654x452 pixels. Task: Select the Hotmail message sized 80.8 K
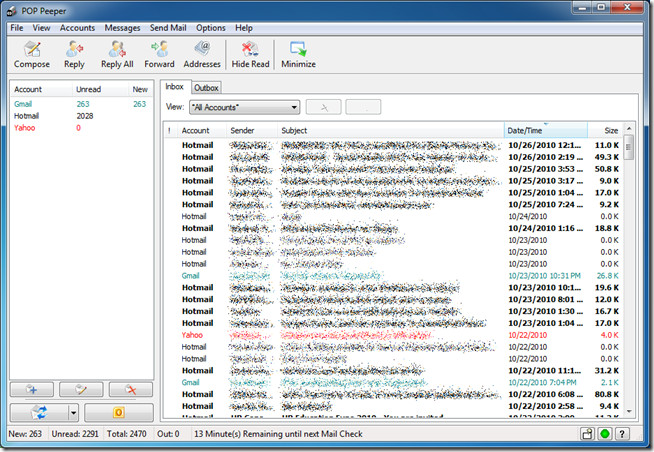pyautogui.click(x=393, y=394)
